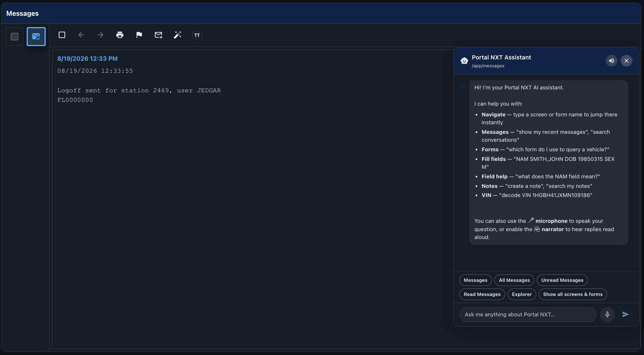Go to next message with forward arrow
The width and height of the screenshot is (644, 355).
[x=101, y=35]
